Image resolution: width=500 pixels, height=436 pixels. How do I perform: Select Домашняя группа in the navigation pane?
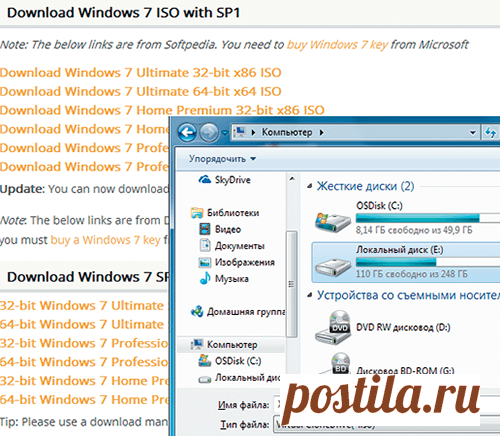246,312
